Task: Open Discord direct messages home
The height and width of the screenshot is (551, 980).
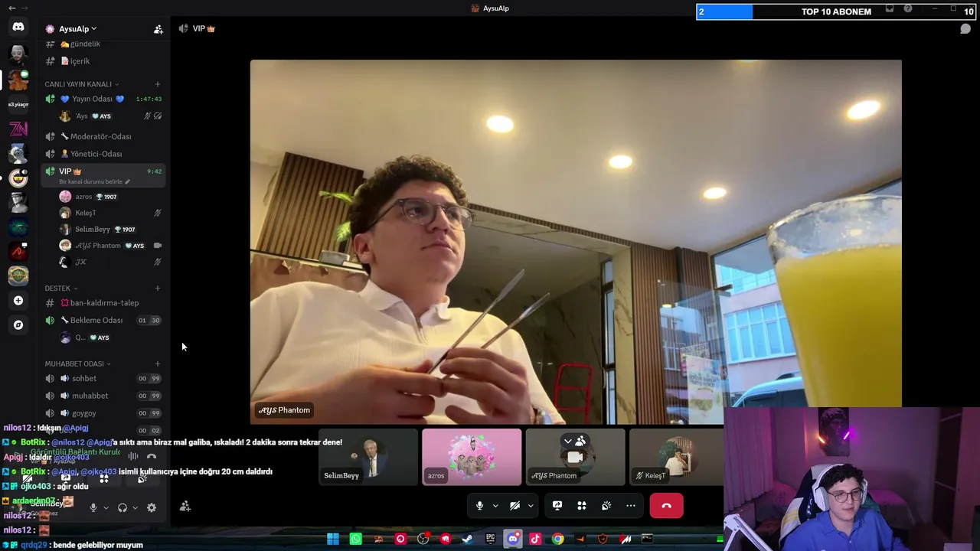Action: coord(18,27)
